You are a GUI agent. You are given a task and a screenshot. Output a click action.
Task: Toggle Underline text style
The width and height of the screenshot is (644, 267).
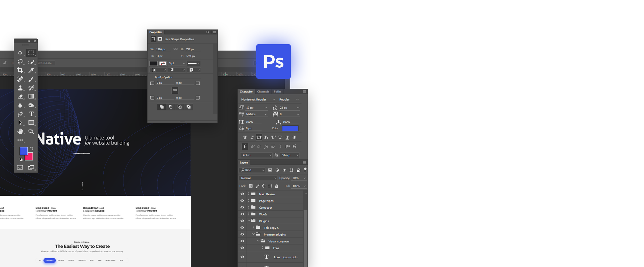click(287, 137)
